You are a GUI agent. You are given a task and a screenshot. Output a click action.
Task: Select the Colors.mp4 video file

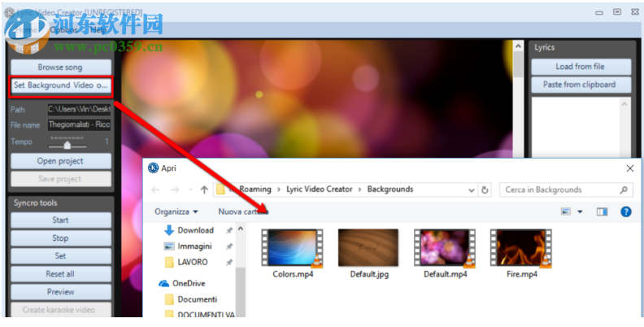point(293,254)
